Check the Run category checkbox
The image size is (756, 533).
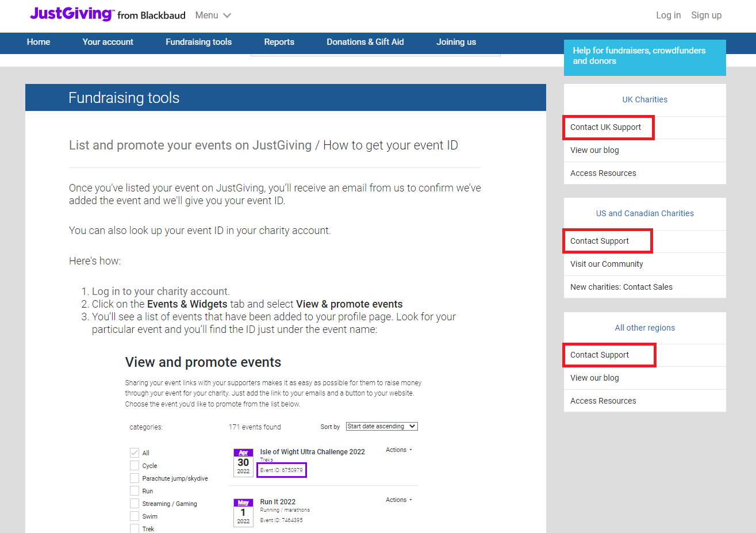135,490
